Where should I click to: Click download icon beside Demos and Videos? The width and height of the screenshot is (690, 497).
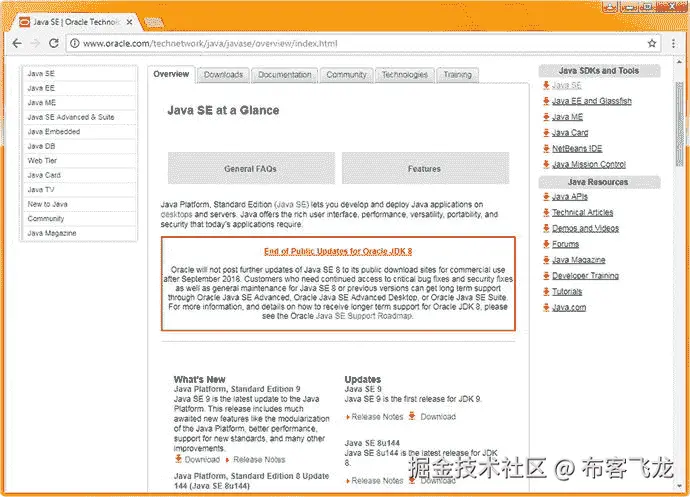pyautogui.click(x=546, y=228)
